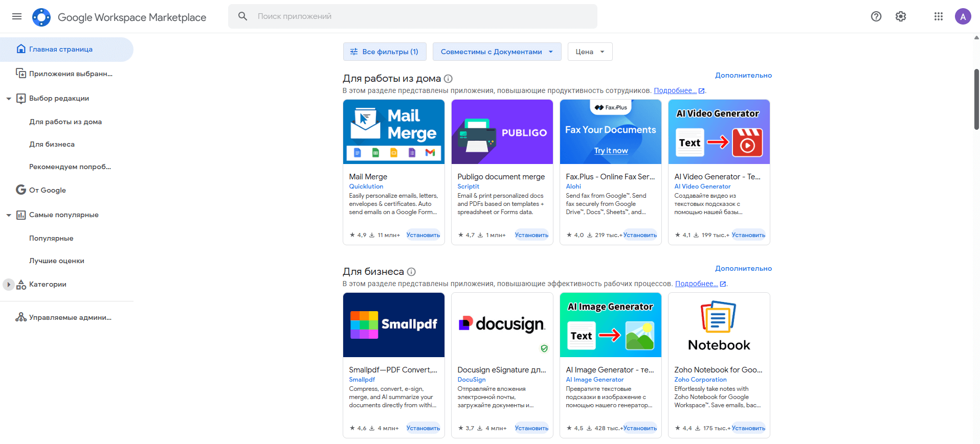The height and width of the screenshot is (444, 980).
Task: Open the Цена dropdown
Action: coord(590,52)
